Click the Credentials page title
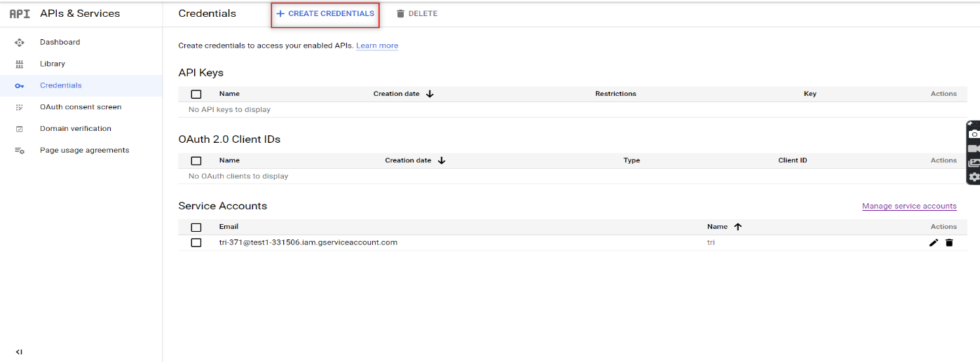 pos(207,13)
